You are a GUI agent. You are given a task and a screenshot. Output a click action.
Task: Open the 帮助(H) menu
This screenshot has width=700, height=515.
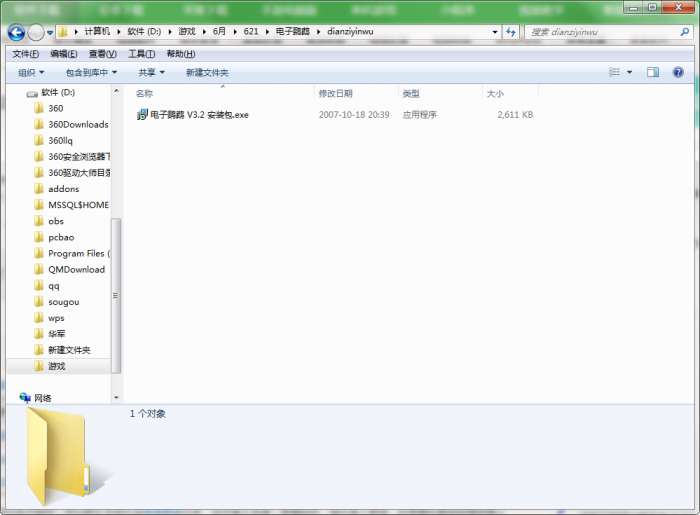[x=181, y=54]
